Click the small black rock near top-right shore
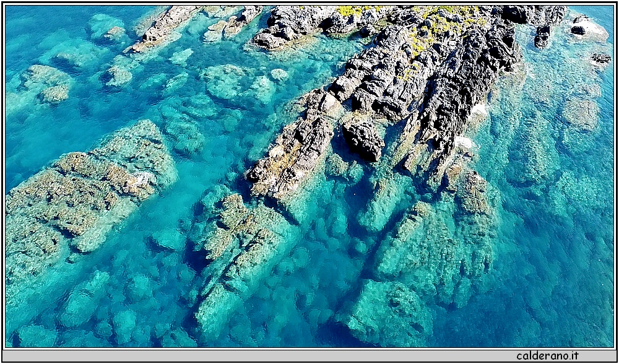 pos(542,37)
